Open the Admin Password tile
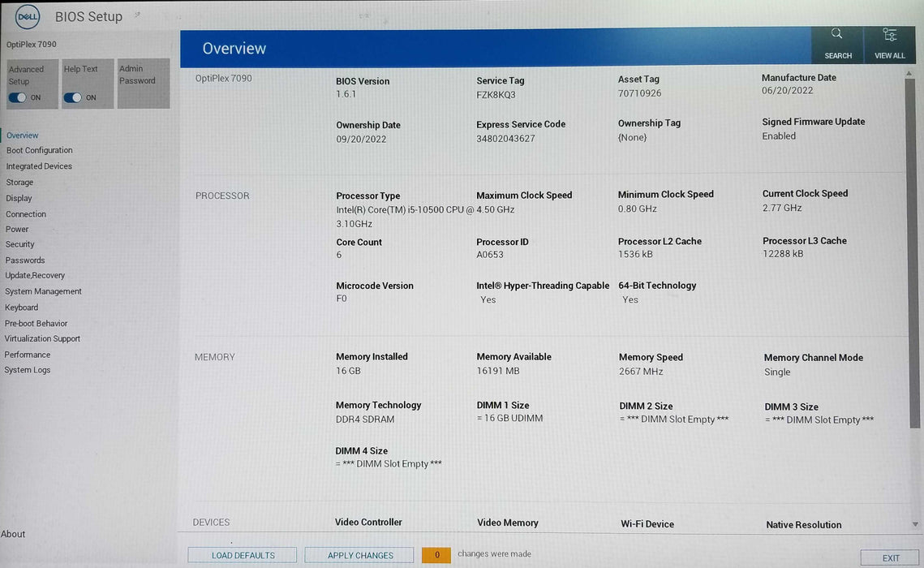Image resolution: width=924 pixels, height=568 pixels. click(144, 83)
